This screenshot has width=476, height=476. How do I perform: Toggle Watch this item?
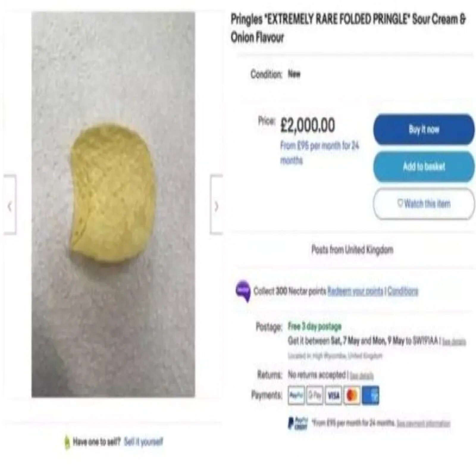tap(424, 204)
